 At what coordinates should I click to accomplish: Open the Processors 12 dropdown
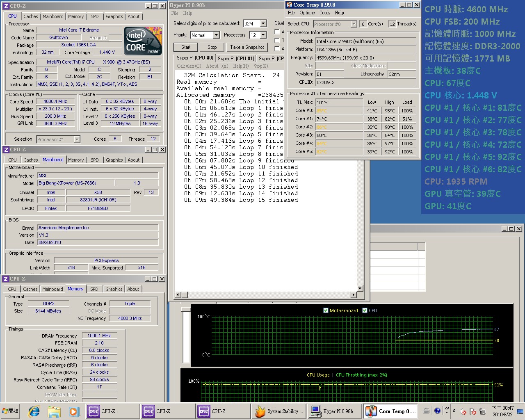pos(263,35)
